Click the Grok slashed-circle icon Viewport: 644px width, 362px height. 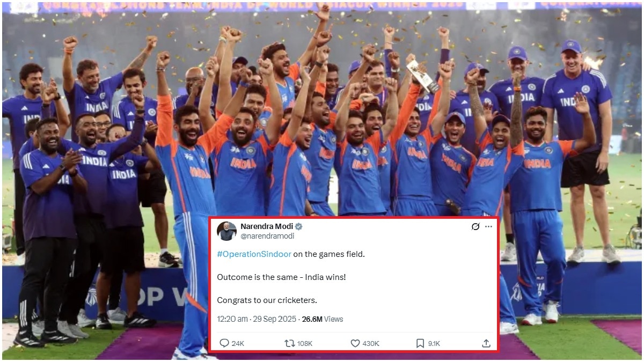475,226
